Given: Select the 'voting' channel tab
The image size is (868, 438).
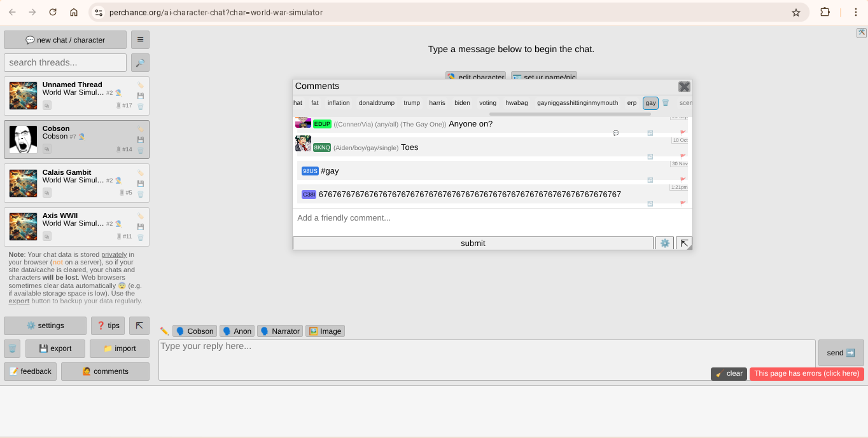Looking at the screenshot, I should click(x=487, y=103).
